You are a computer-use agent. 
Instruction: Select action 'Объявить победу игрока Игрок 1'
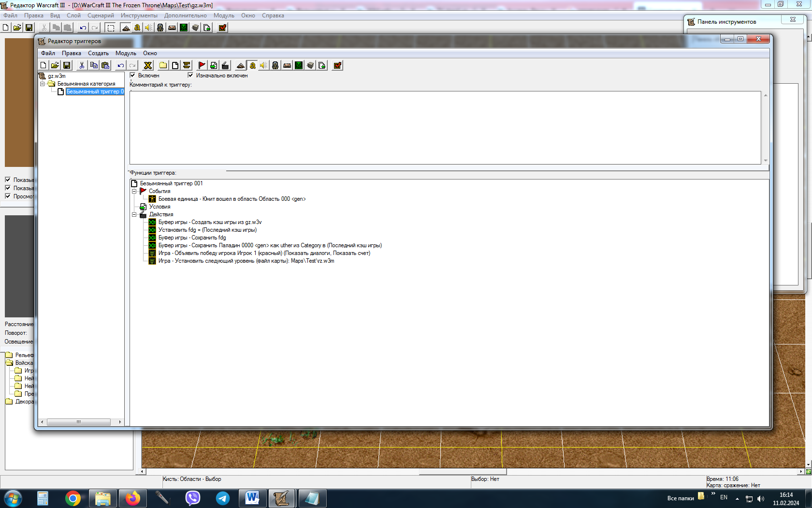264,253
